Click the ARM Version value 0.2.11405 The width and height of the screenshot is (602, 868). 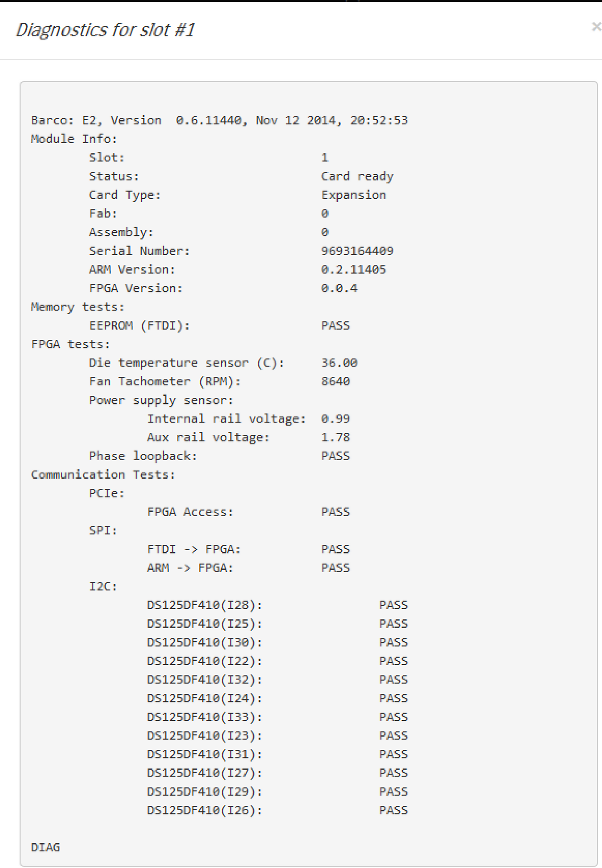[354, 269]
